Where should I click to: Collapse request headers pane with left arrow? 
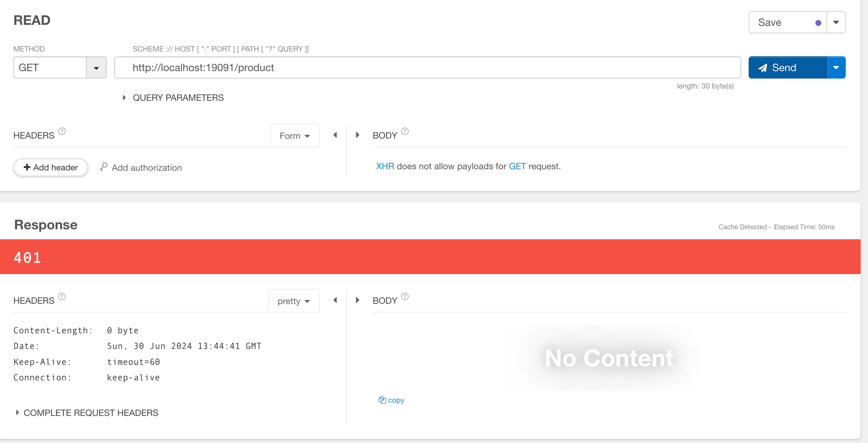pos(335,135)
